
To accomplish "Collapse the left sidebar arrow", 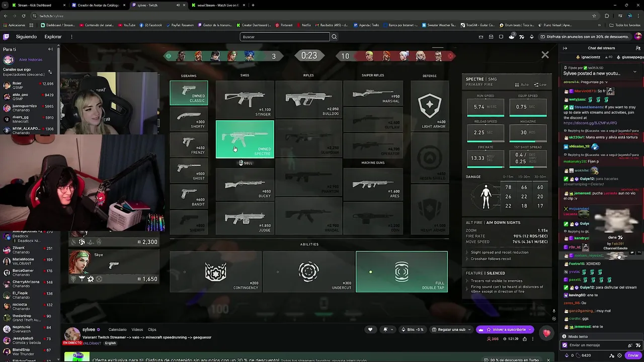I will click(x=50, y=49).
